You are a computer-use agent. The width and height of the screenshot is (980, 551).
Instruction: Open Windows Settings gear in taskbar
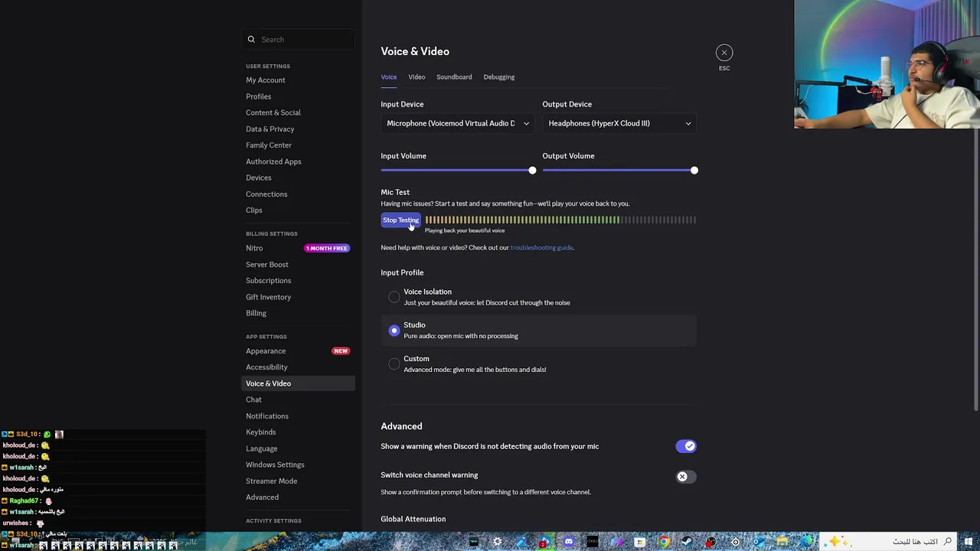click(497, 542)
